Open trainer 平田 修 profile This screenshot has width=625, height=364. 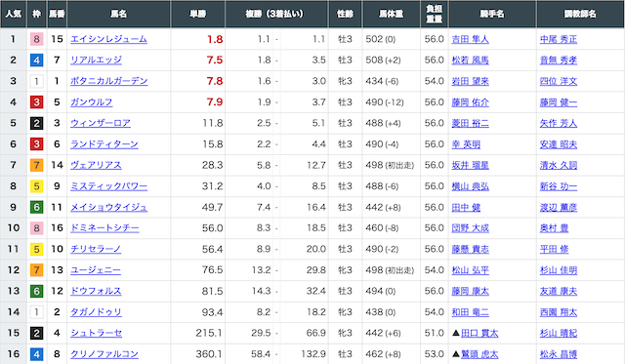pos(554,250)
